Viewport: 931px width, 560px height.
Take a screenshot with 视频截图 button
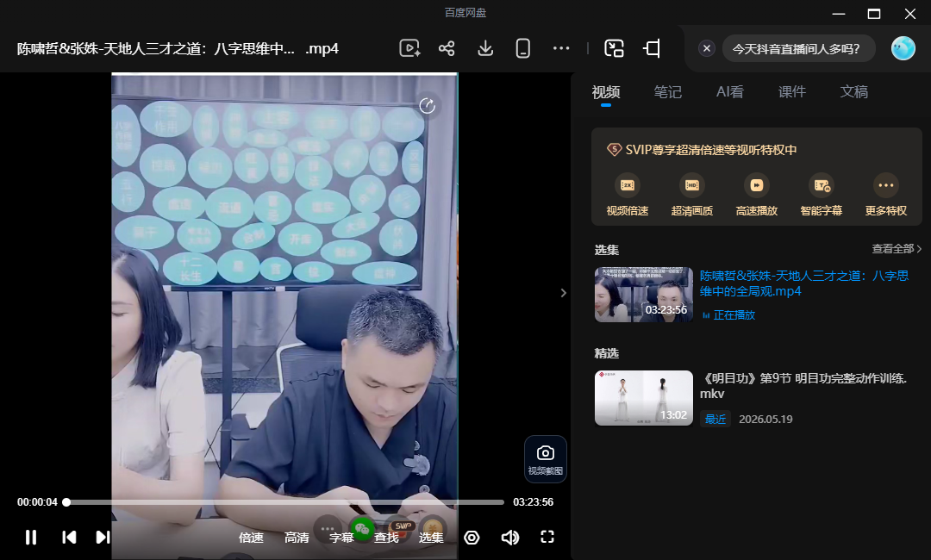pos(545,459)
